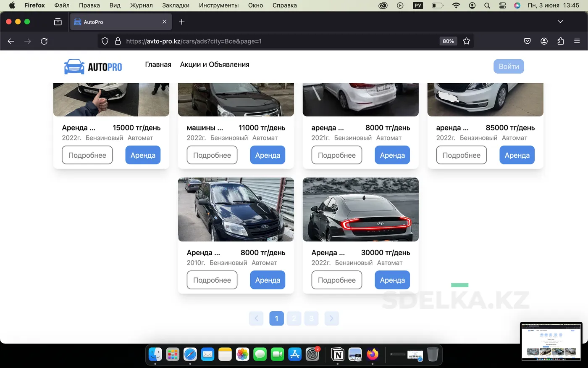Open Control Center in menu bar

point(502,5)
